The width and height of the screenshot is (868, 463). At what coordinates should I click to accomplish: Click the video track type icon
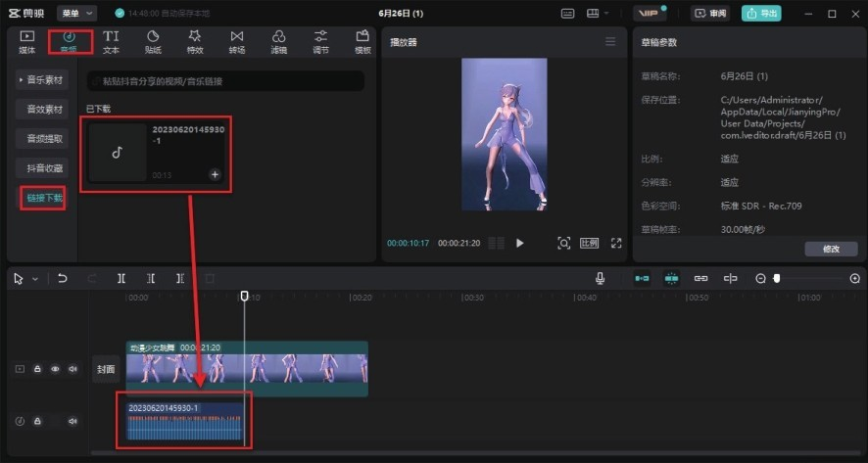[x=20, y=369]
